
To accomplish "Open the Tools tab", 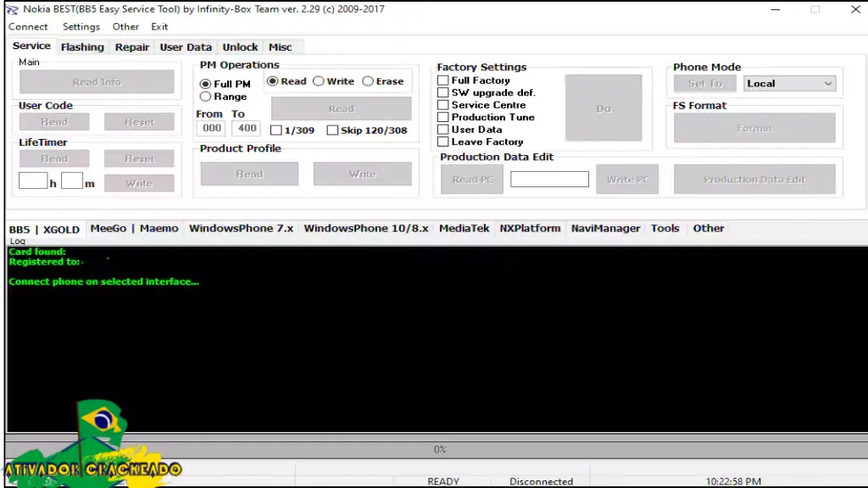I will [665, 228].
